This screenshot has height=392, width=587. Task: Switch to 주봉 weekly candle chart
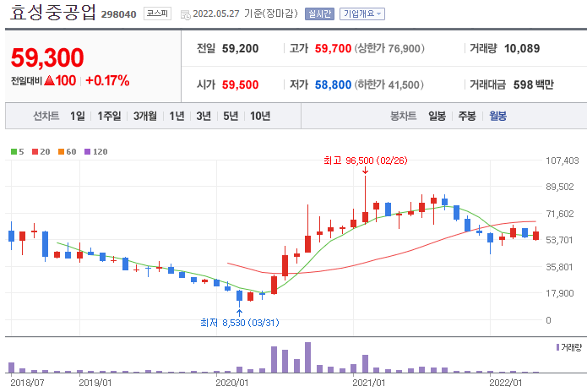pyautogui.click(x=467, y=116)
